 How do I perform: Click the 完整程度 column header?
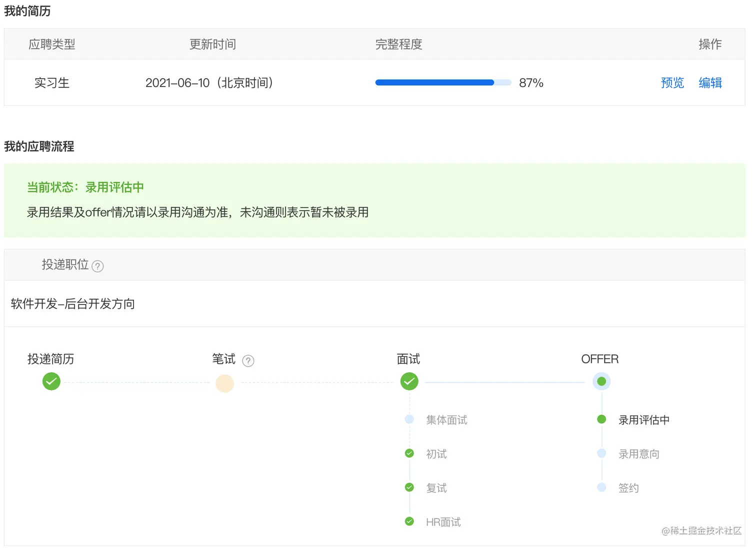click(399, 44)
